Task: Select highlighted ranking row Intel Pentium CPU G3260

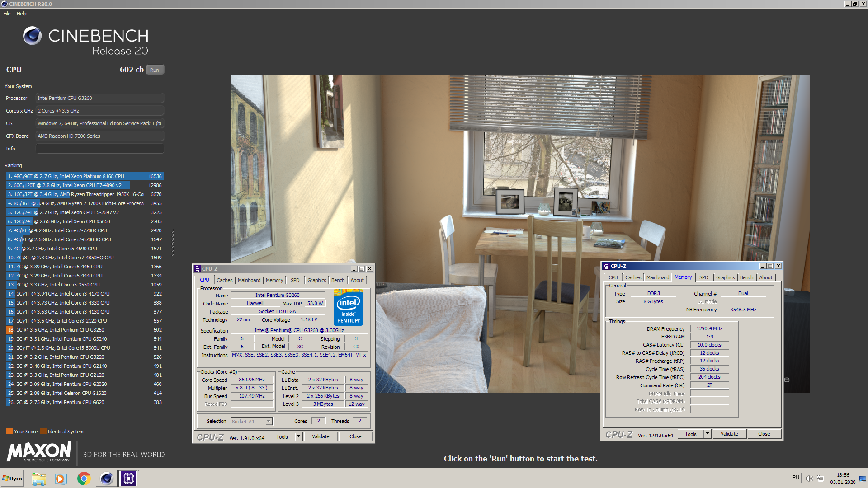Action: [x=85, y=330]
